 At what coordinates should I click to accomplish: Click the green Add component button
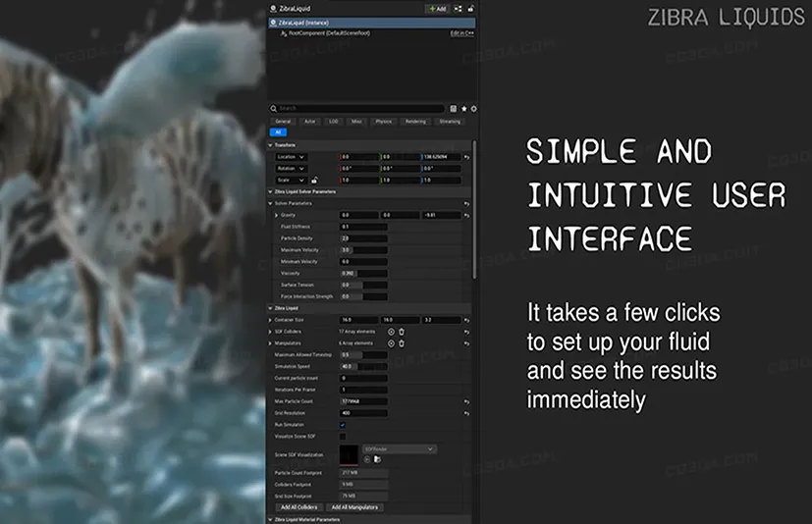(437, 9)
